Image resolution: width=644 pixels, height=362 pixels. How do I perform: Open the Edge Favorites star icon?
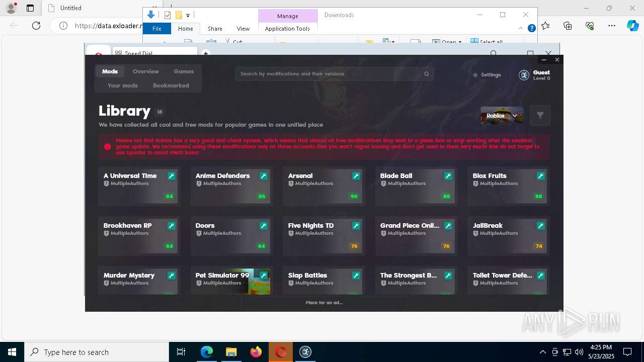[x=545, y=26]
